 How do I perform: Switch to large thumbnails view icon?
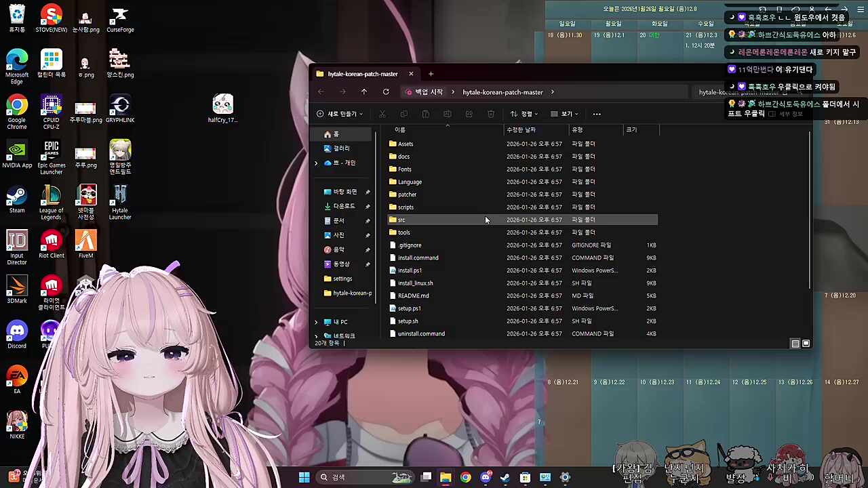coord(806,344)
